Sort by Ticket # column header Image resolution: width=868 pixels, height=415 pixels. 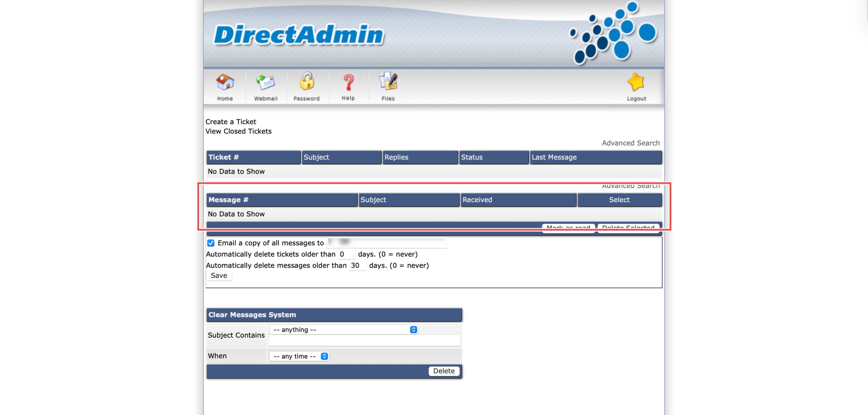click(x=224, y=157)
